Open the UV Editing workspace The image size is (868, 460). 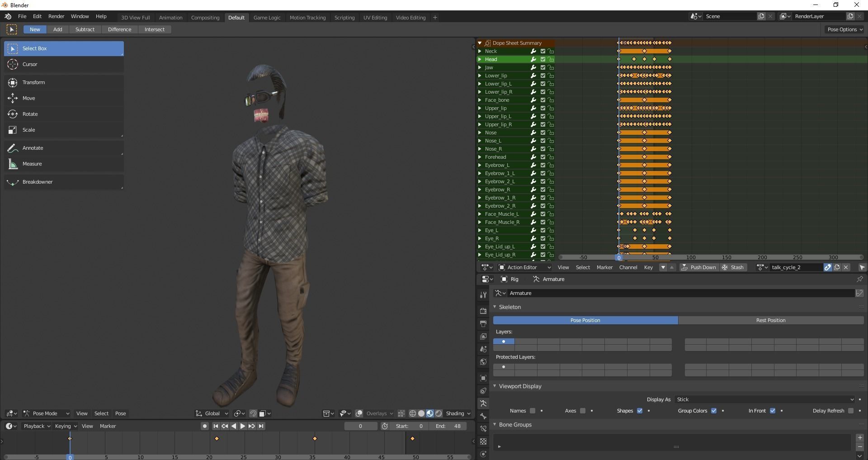pos(375,18)
